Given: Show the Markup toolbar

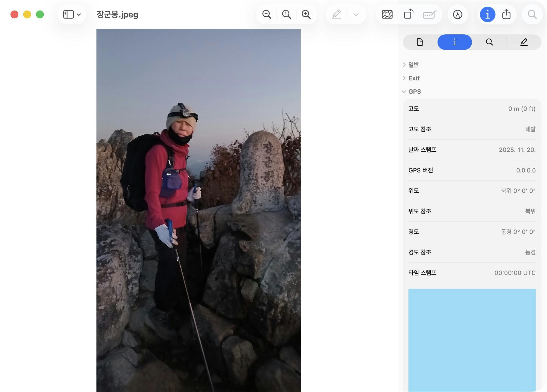Looking at the screenshot, I should pos(457,14).
